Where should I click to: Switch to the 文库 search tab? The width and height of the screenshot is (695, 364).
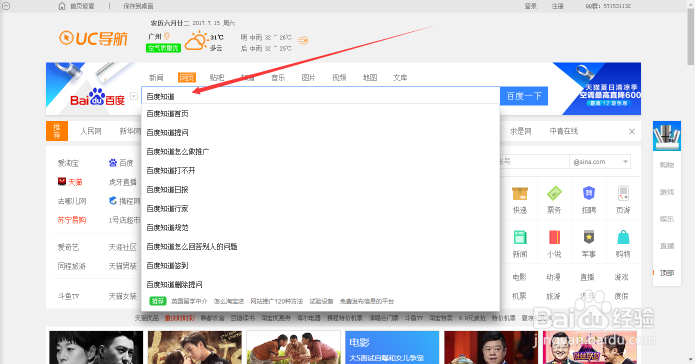pyautogui.click(x=400, y=78)
